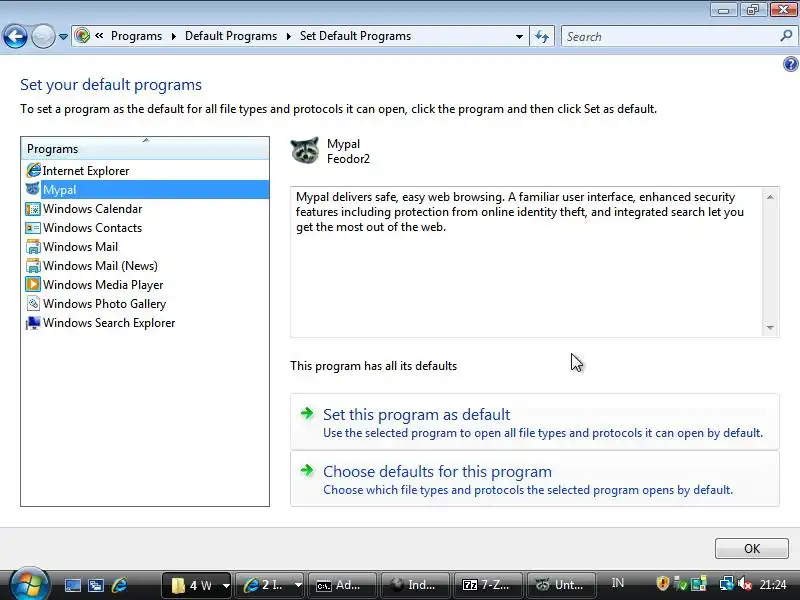Screen dimensions: 800x600
Task: Click the Control Panel icon in the address bar
Action: 82,36
